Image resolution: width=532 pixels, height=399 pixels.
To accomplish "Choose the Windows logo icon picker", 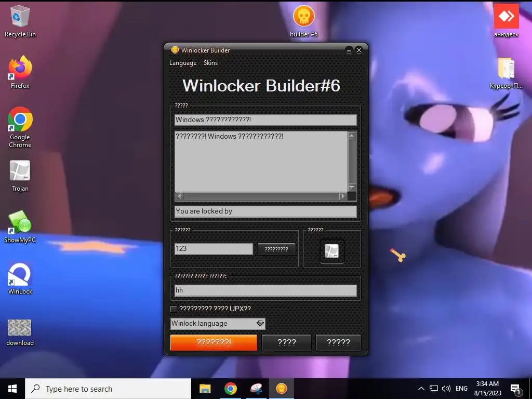I will [x=331, y=251].
